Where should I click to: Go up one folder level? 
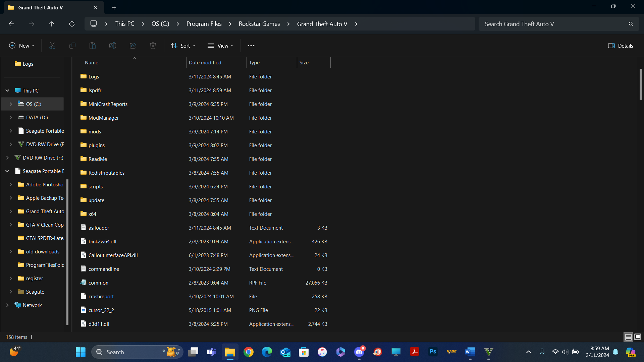52,24
